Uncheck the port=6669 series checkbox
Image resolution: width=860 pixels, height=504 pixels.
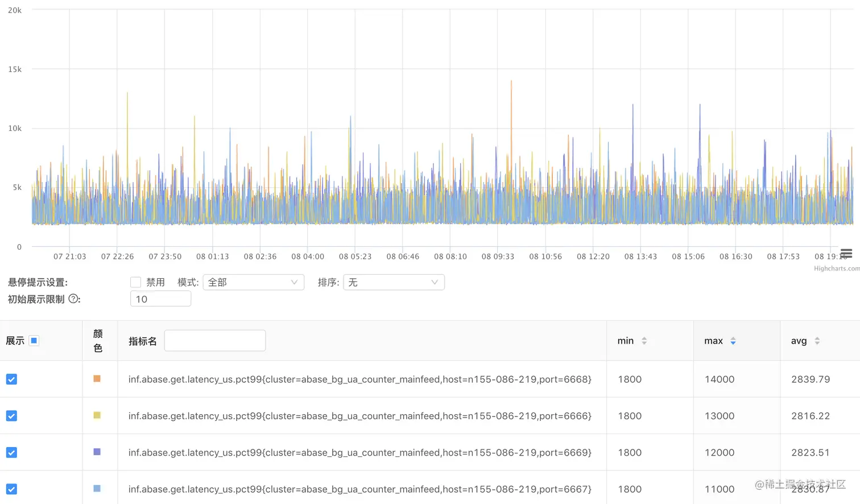11,452
